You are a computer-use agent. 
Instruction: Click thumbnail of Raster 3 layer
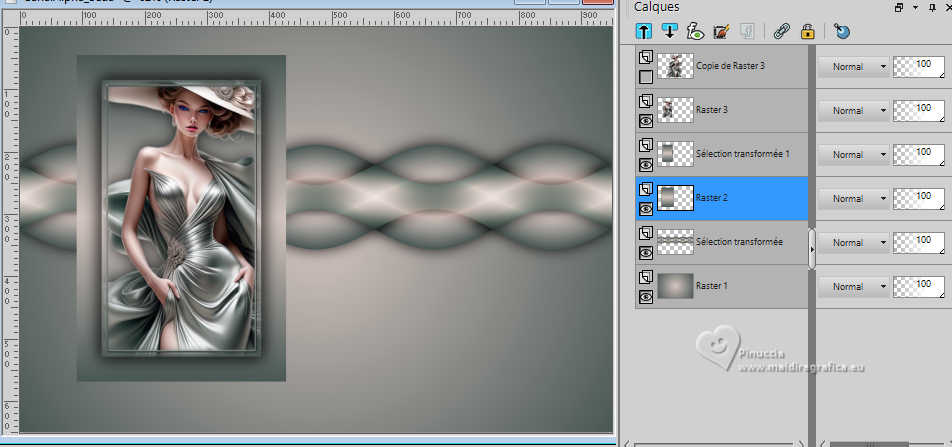[675, 110]
